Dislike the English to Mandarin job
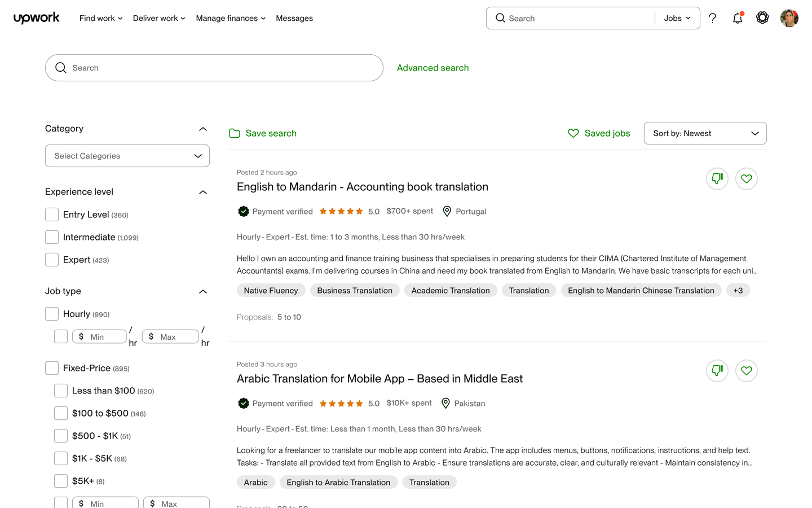The image size is (812, 508). tap(717, 179)
